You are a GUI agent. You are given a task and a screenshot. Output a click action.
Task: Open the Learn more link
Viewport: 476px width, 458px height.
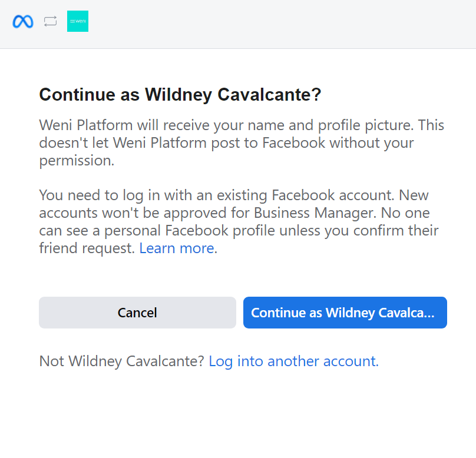click(176, 248)
